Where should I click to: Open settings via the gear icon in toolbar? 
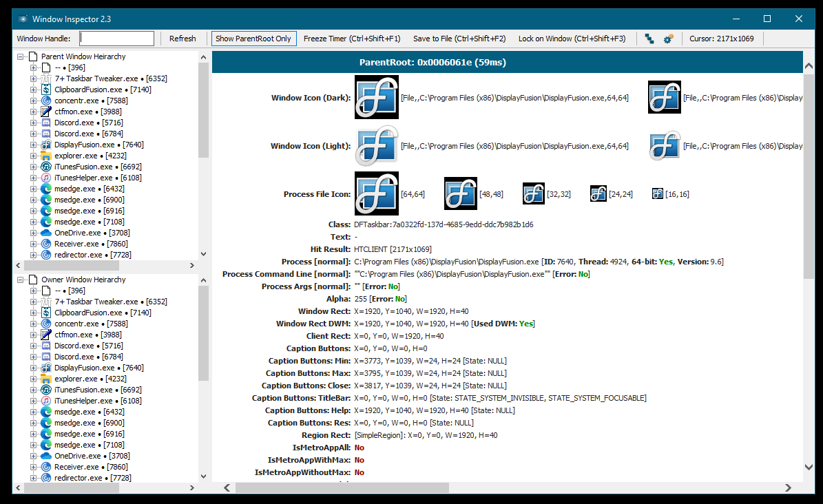coord(668,39)
